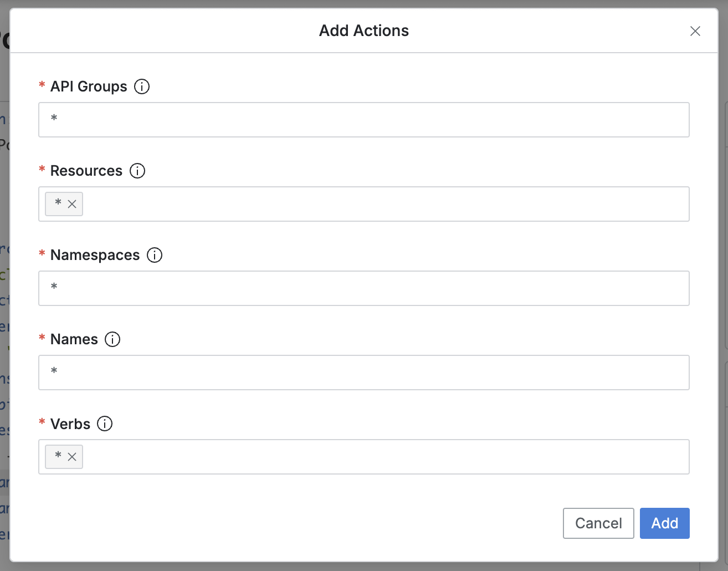This screenshot has height=571, width=728.
Task: Click the API Groups info icon
Action: click(x=142, y=86)
